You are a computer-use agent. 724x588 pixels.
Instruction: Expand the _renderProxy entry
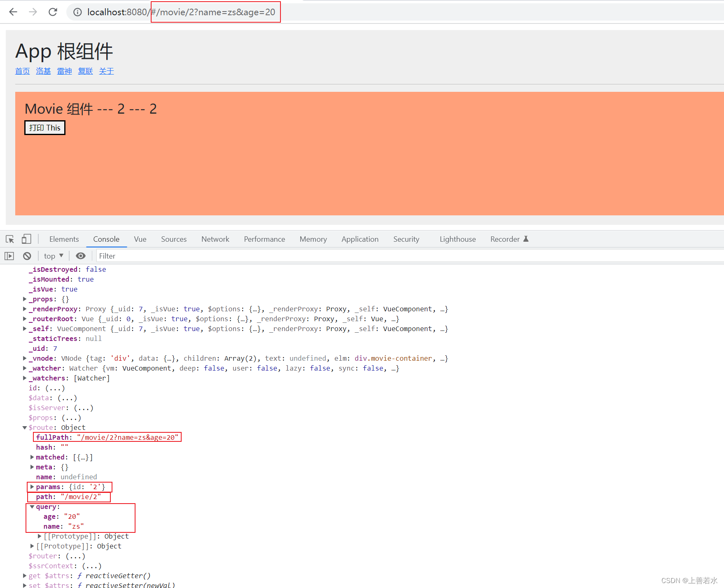[x=25, y=309]
